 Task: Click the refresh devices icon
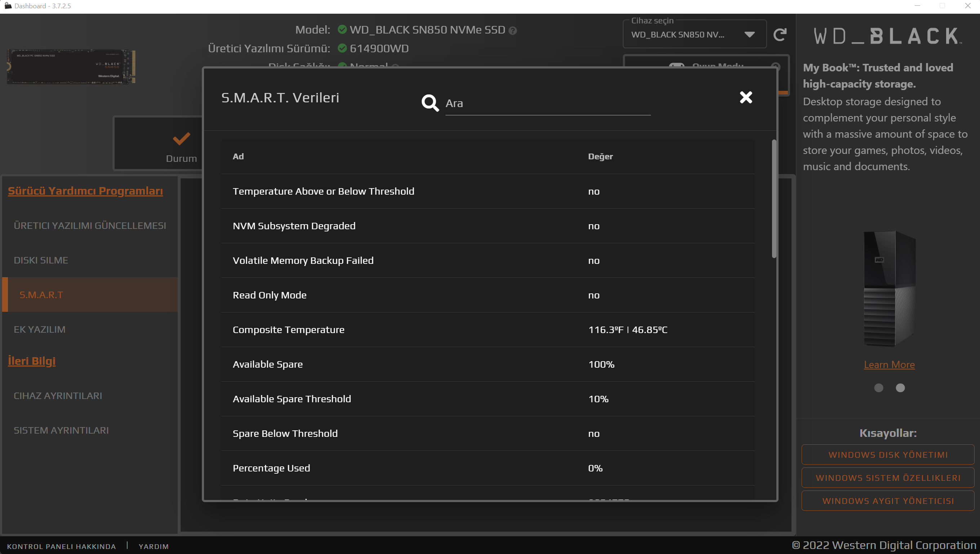[780, 35]
